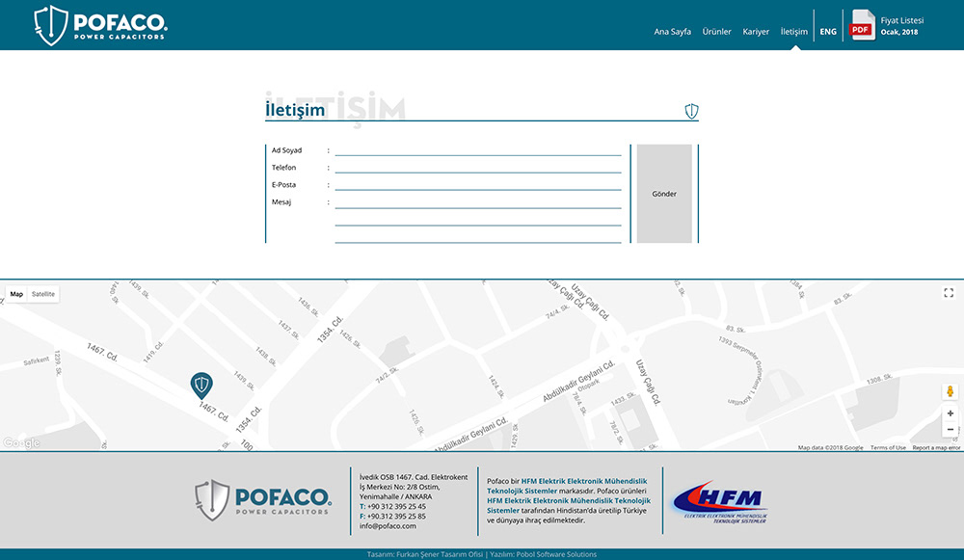964x560 pixels.
Task: Select the Map view tab
Action: 16,294
